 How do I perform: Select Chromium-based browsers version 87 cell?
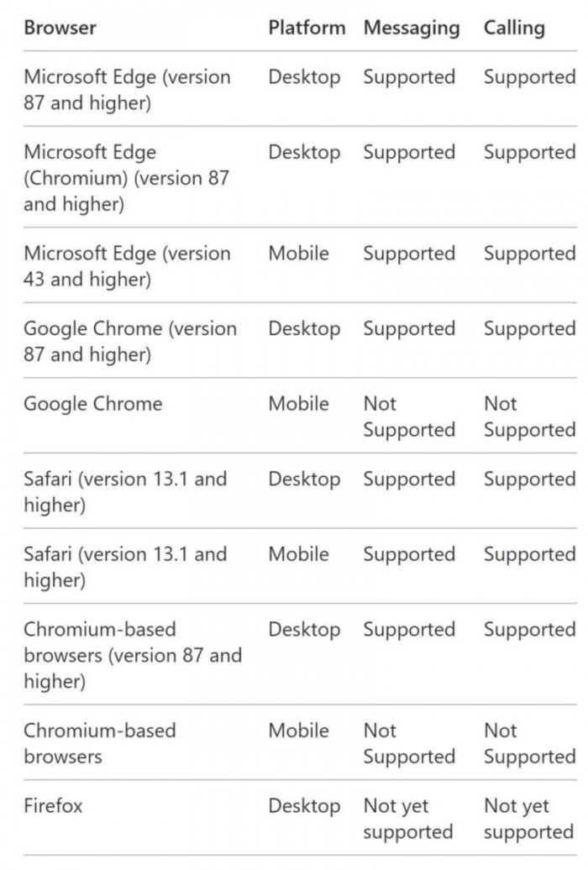tap(134, 655)
